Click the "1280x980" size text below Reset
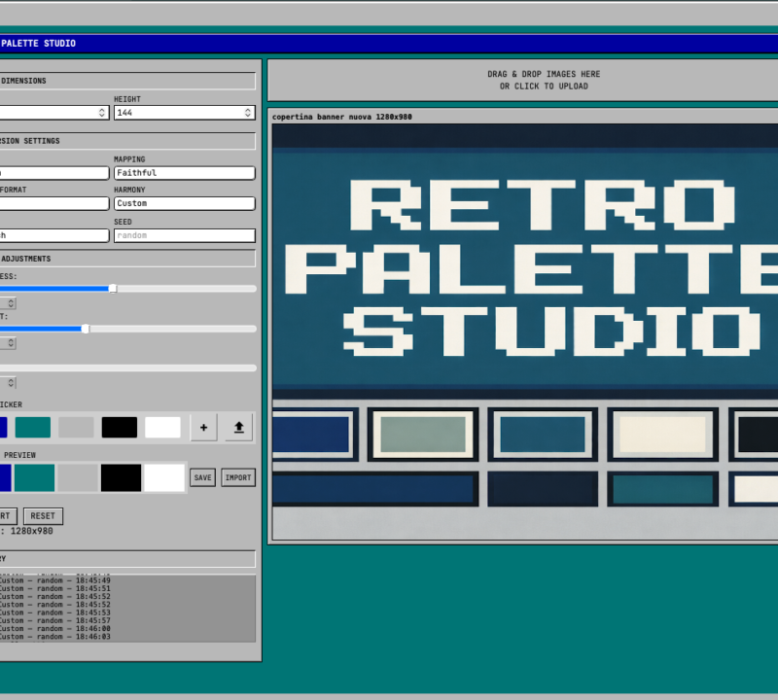778x700 pixels. point(32,531)
